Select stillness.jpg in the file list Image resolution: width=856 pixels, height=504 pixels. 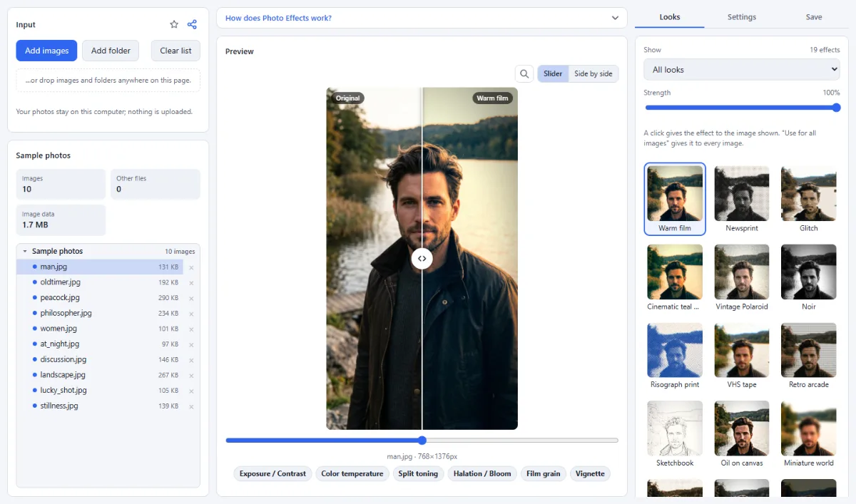100,406
